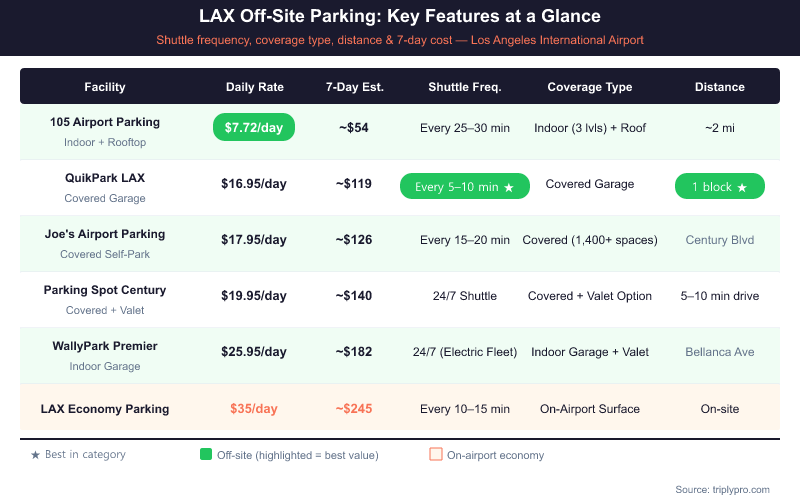Viewport: 800px width, 500px height.
Task: Click the $7.72/day green badge
Action: [254, 127]
